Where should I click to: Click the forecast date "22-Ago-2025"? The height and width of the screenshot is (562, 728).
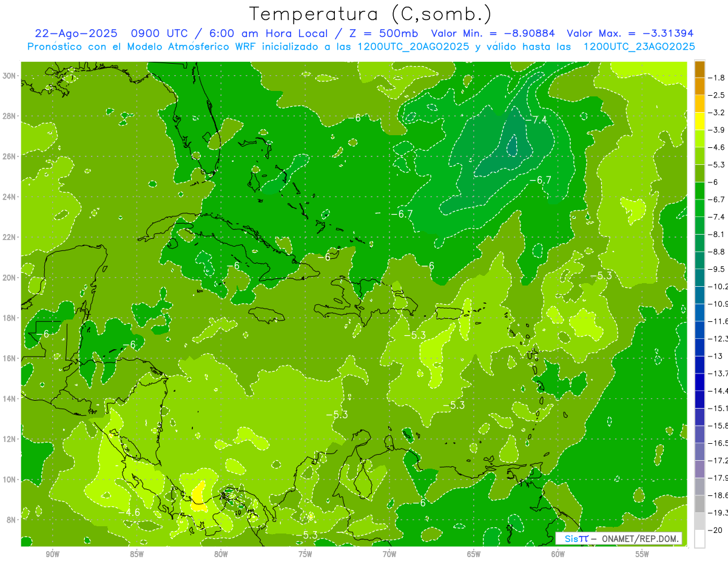pyautogui.click(x=75, y=33)
